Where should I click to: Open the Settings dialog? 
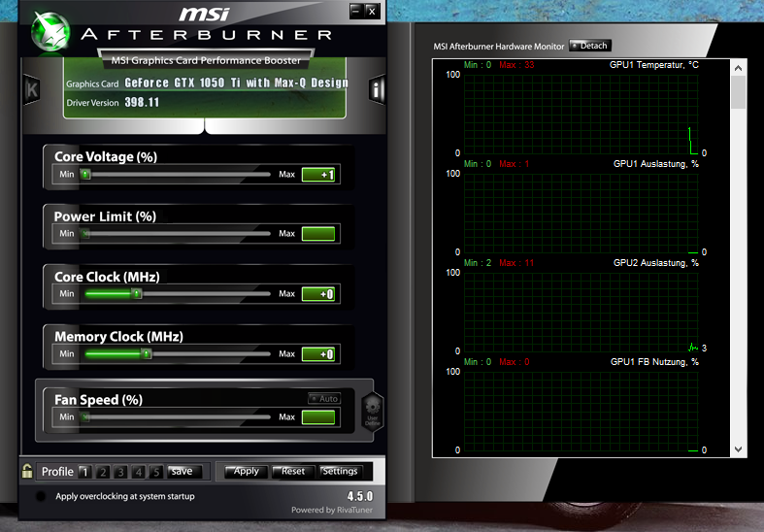340,471
